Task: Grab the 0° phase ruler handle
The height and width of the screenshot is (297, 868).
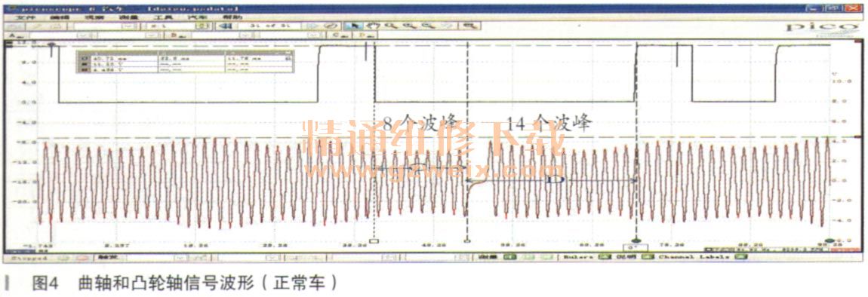Action: [636, 241]
